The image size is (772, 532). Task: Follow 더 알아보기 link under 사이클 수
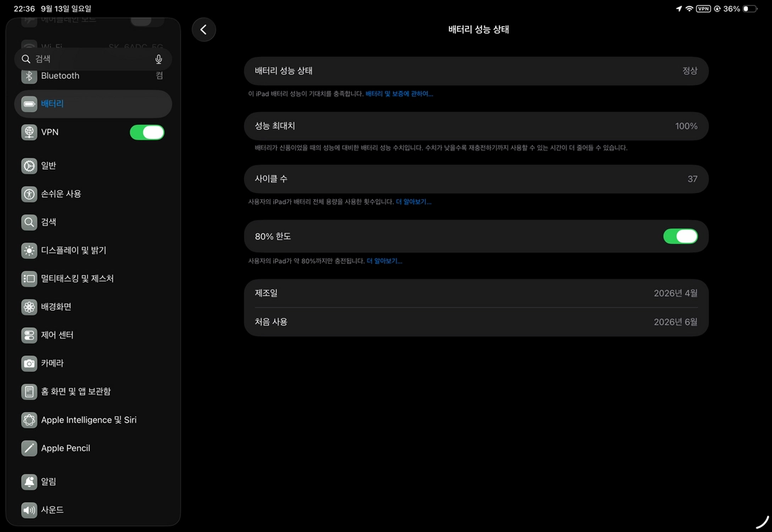point(414,201)
